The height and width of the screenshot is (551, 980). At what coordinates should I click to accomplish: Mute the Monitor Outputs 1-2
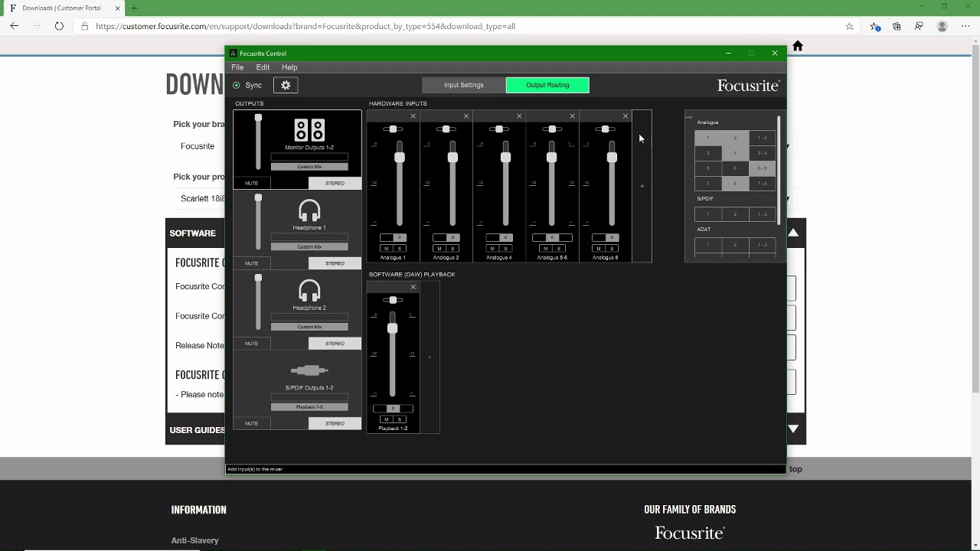point(252,183)
